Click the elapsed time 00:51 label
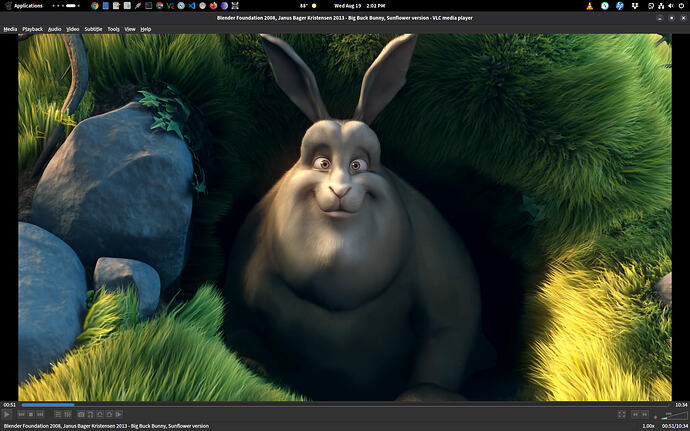This screenshot has height=431, width=690. (x=10, y=405)
